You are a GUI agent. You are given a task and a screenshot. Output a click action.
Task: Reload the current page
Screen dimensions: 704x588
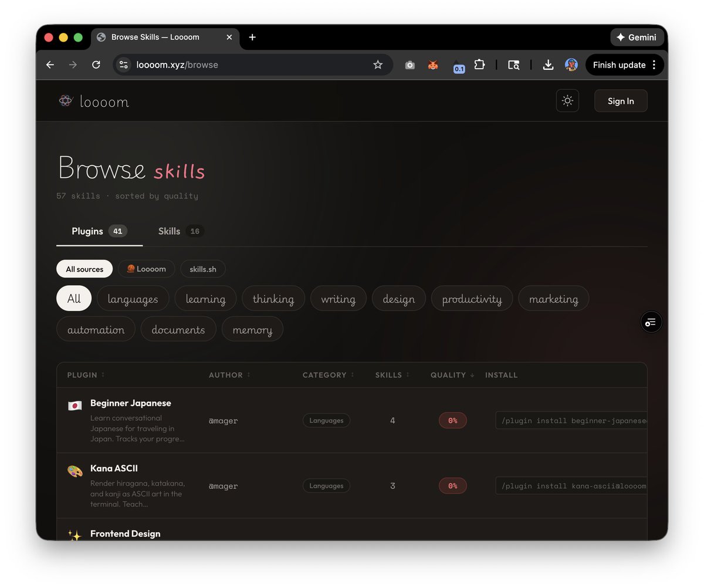(96, 65)
